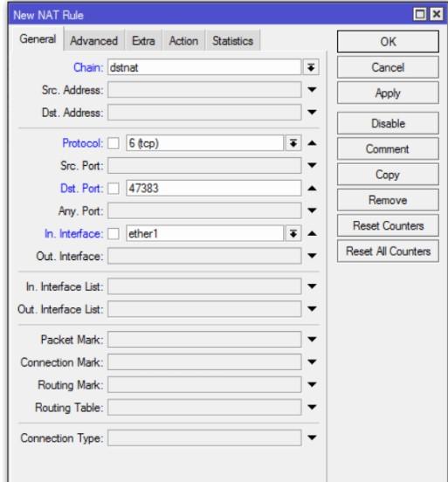The height and width of the screenshot is (482, 448).
Task: Expand the Any. Port field arrow
Action: pyautogui.click(x=312, y=210)
